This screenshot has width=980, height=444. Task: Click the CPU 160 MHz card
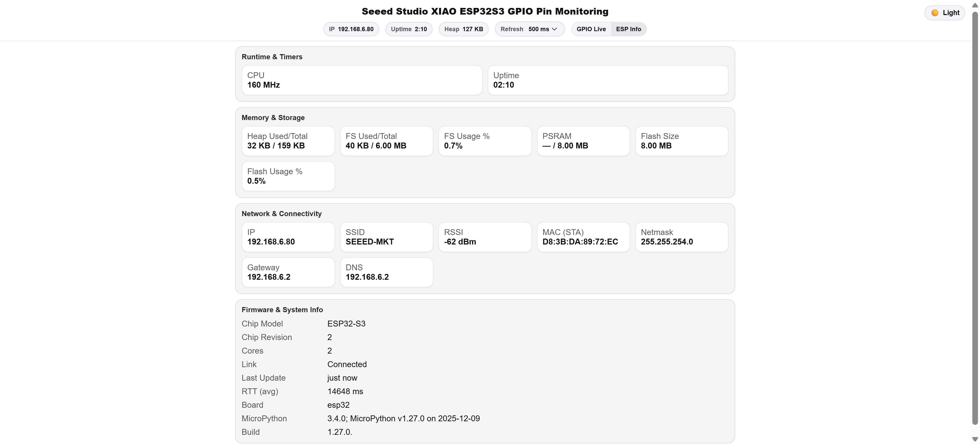pos(362,80)
